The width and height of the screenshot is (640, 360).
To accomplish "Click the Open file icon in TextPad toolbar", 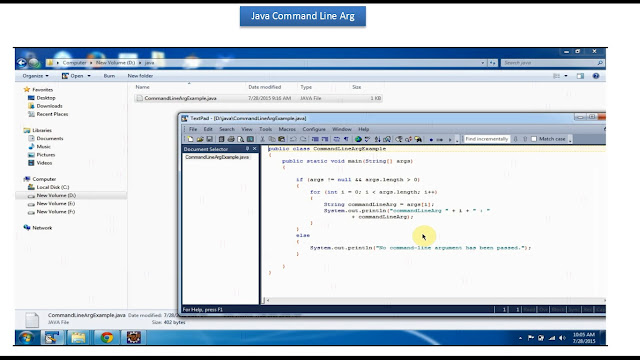I will coord(200,139).
